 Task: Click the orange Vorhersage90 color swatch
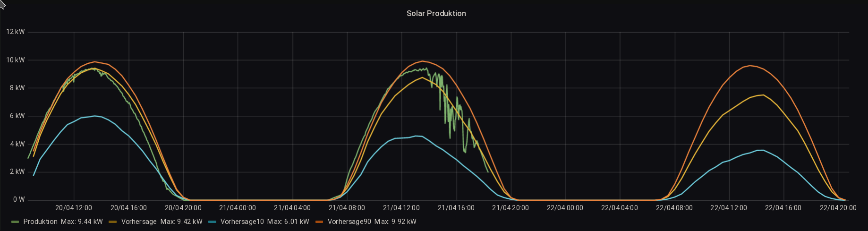(319, 222)
